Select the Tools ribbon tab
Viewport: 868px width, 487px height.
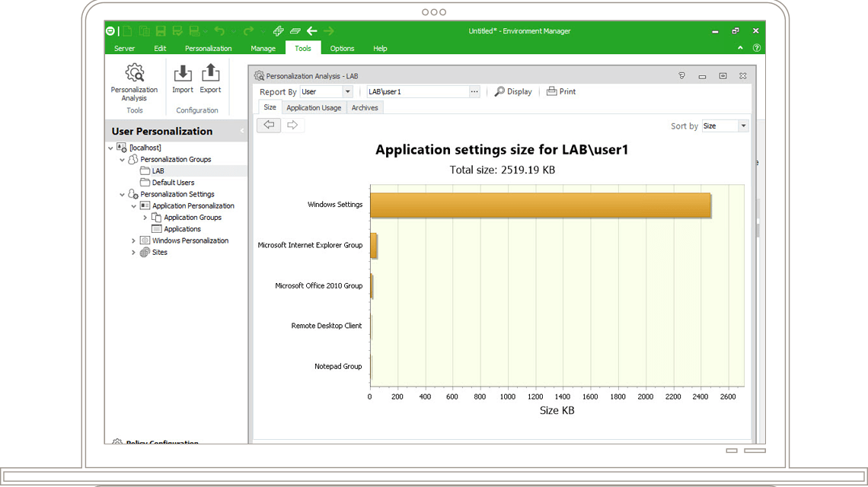click(303, 48)
